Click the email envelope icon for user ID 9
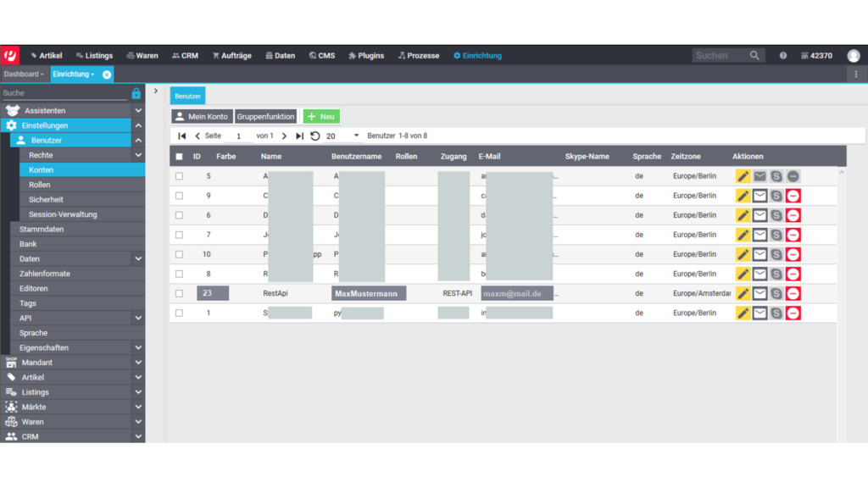The width and height of the screenshot is (868, 488). coord(759,196)
